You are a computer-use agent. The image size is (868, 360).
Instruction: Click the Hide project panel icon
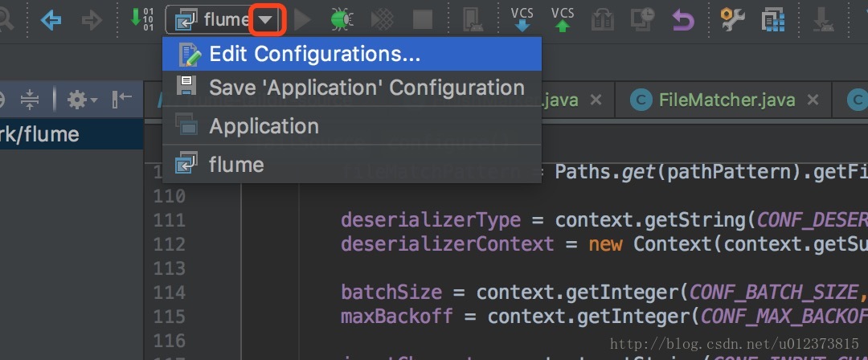point(122,100)
